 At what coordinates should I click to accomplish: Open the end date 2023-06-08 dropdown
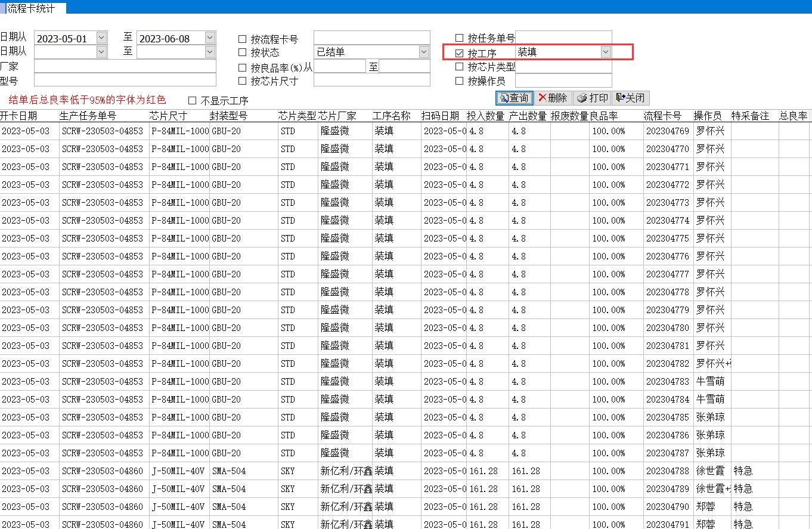point(209,38)
